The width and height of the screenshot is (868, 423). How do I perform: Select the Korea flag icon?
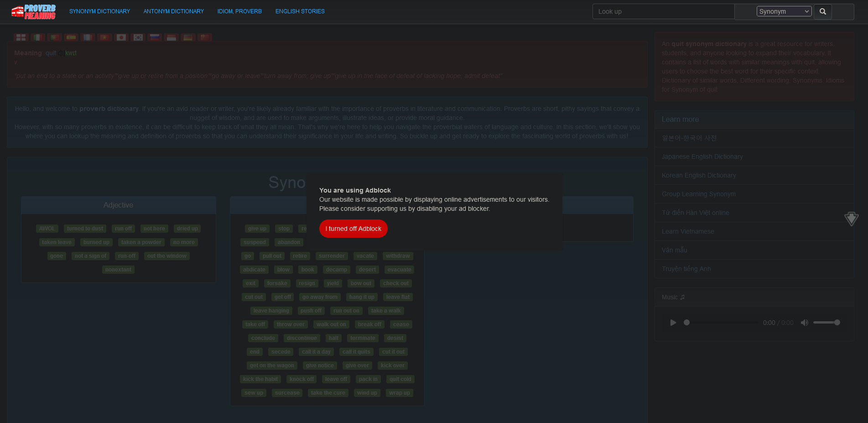pos(138,37)
